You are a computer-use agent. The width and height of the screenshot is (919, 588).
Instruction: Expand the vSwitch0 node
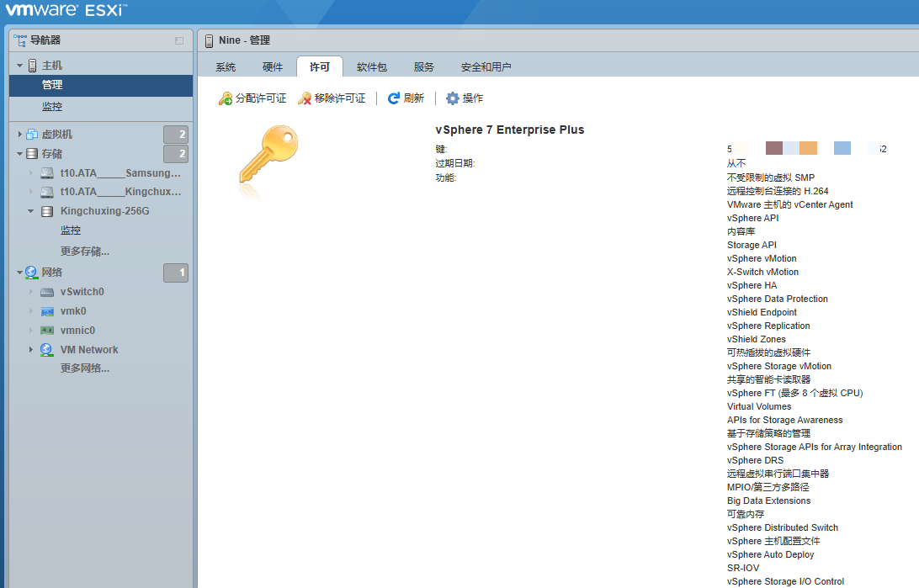pyautogui.click(x=31, y=292)
